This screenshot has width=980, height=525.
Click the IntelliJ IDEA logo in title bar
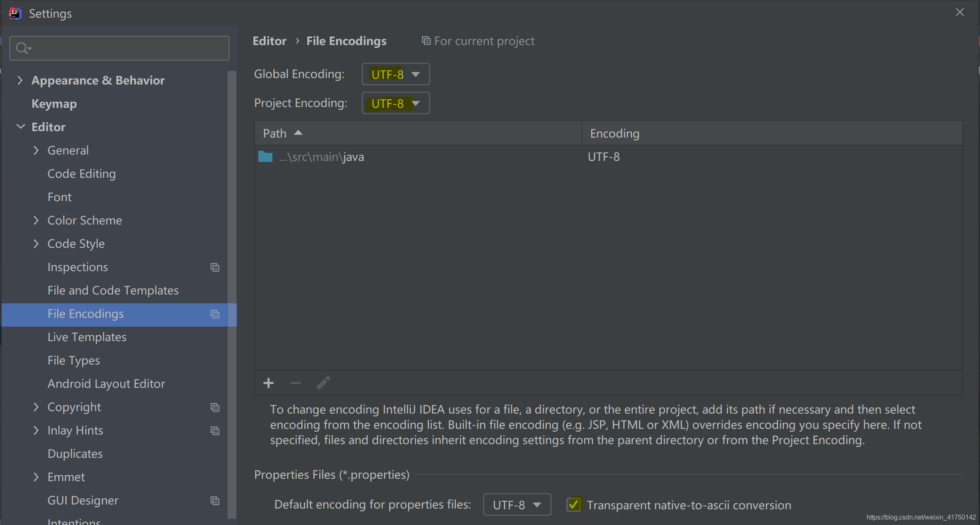click(15, 13)
